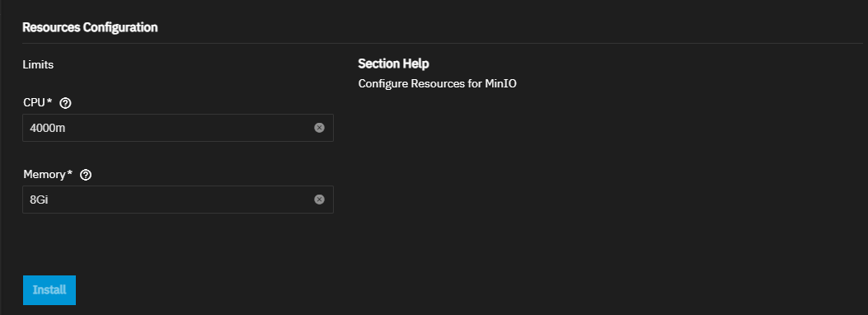Open the Memory help tooltip icon
Screen dimensions: 868x315
pyautogui.click(x=86, y=175)
